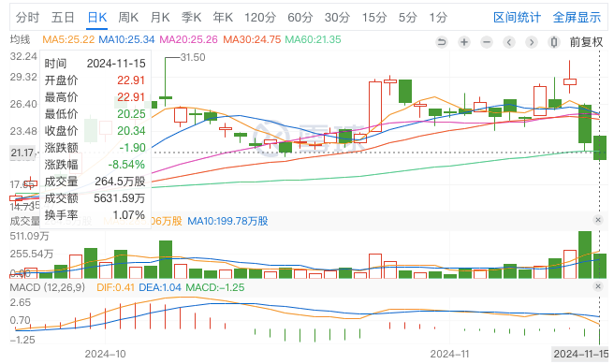Click the 2024-11-15 date marker

[581, 354]
